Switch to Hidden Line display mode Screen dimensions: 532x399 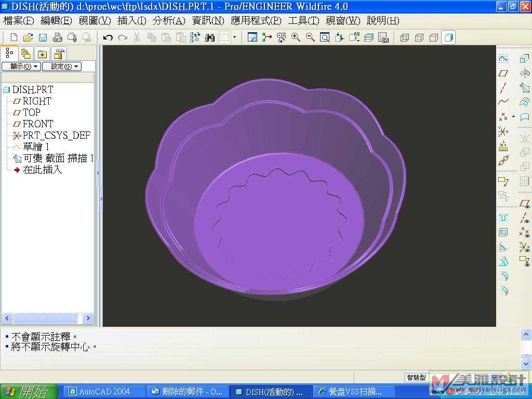419,37
